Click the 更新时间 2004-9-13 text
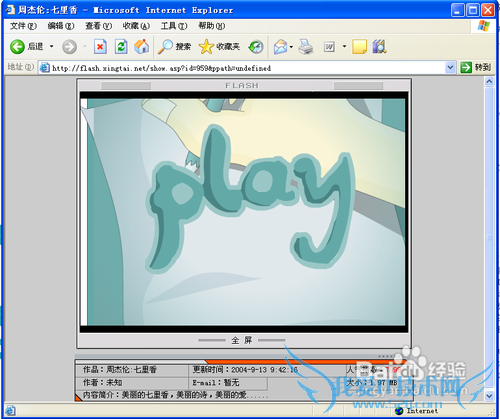Image resolution: width=500 pixels, height=419 pixels. point(245,370)
